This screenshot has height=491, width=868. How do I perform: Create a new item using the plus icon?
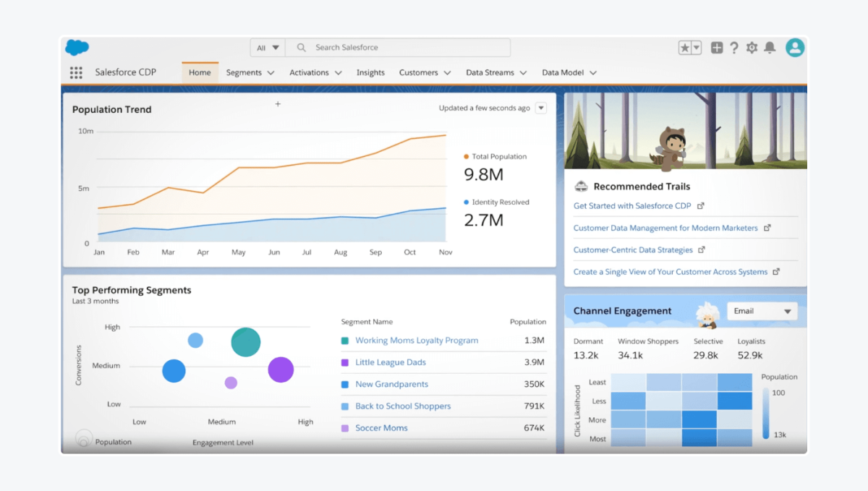(715, 47)
